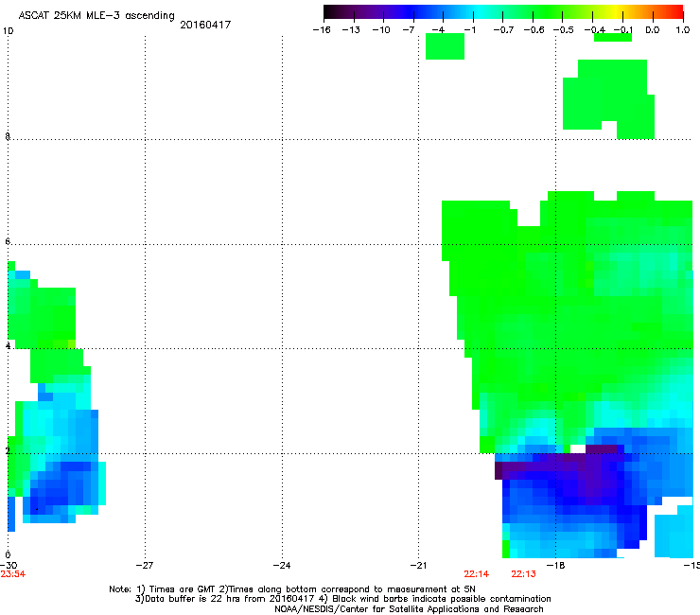700x615 pixels.
Task: Click the colorbar label -0.6
Action: (534, 30)
